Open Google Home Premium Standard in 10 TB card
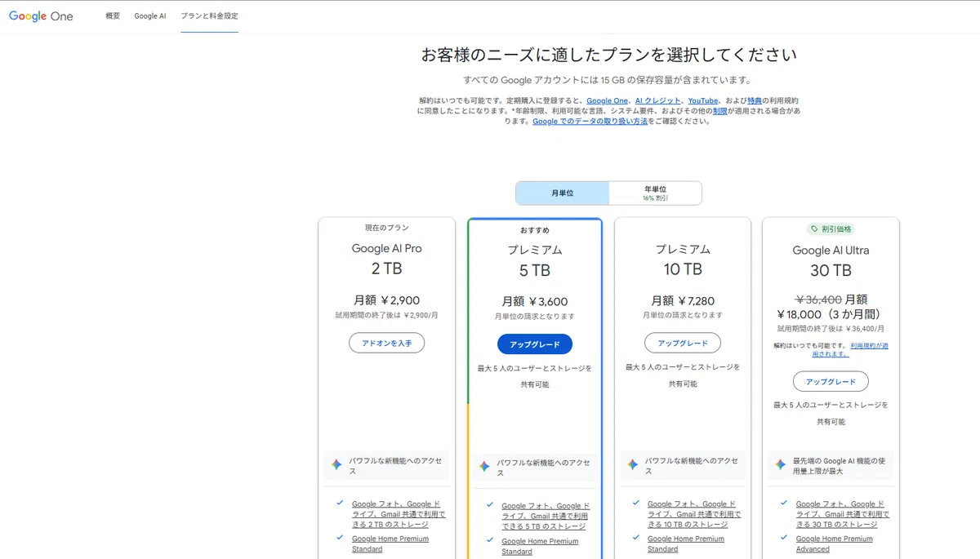 [686, 543]
